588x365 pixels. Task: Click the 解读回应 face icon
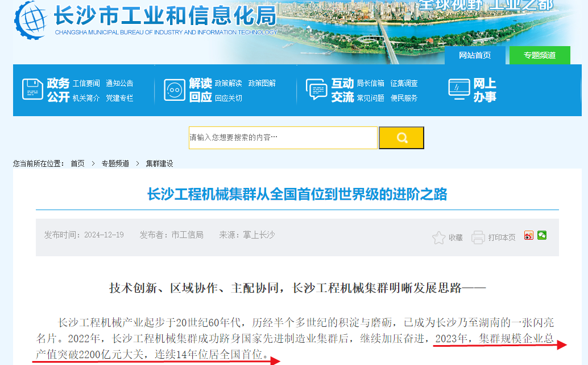coord(175,90)
